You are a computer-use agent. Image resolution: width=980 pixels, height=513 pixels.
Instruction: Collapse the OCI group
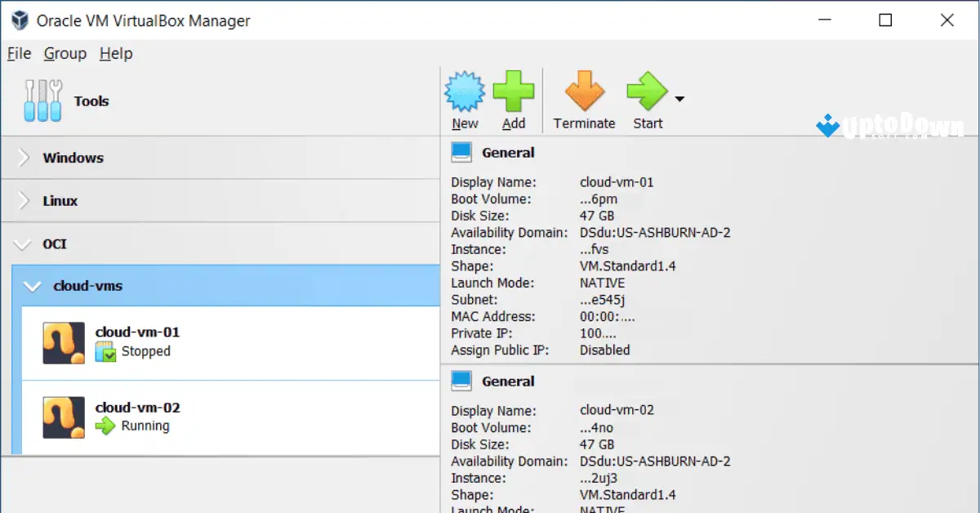point(20,243)
